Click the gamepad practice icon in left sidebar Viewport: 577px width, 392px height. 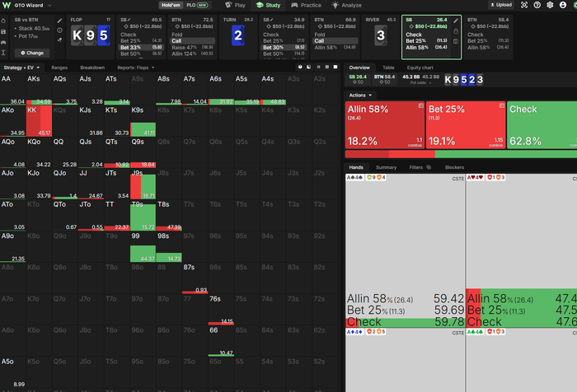pos(3,42)
